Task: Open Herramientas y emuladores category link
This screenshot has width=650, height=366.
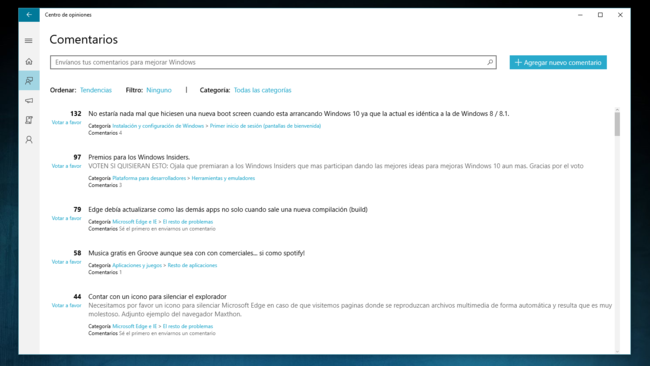Action: tap(223, 178)
